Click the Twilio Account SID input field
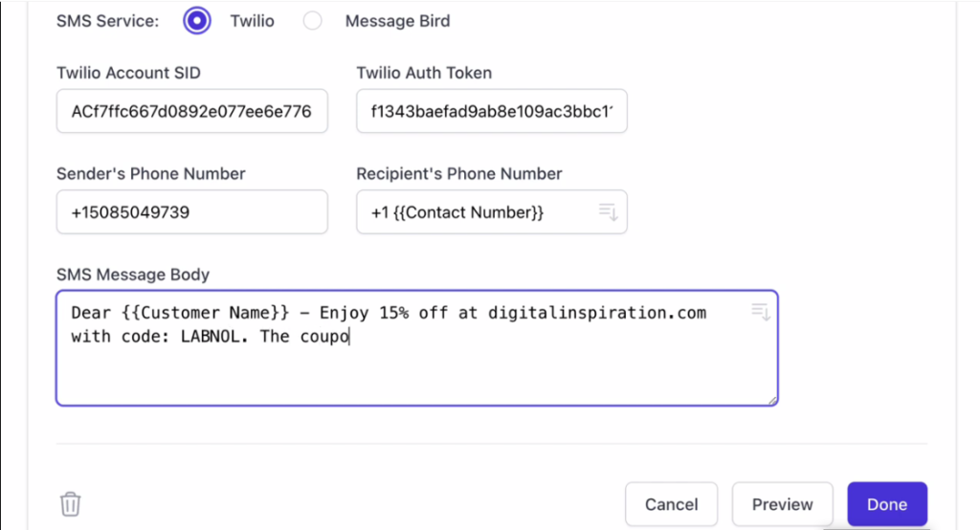This screenshot has width=980, height=530. click(x=191, y=111)
